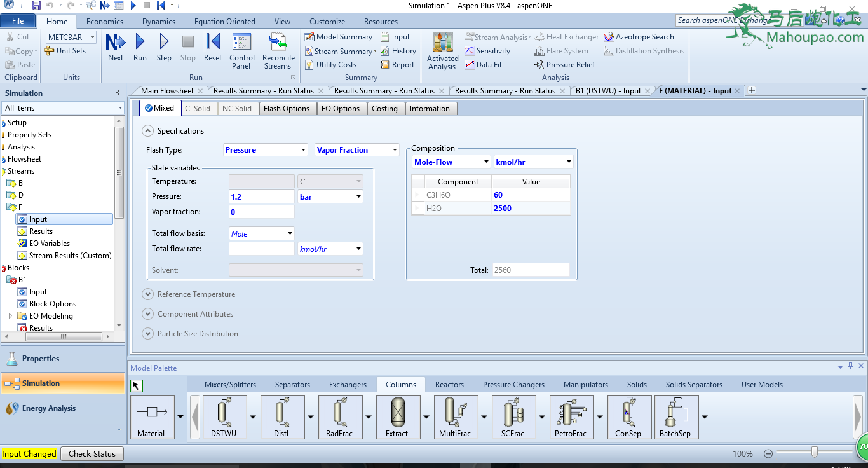
Task: Open Unit Sets
Action: click(x=65, y=51)
